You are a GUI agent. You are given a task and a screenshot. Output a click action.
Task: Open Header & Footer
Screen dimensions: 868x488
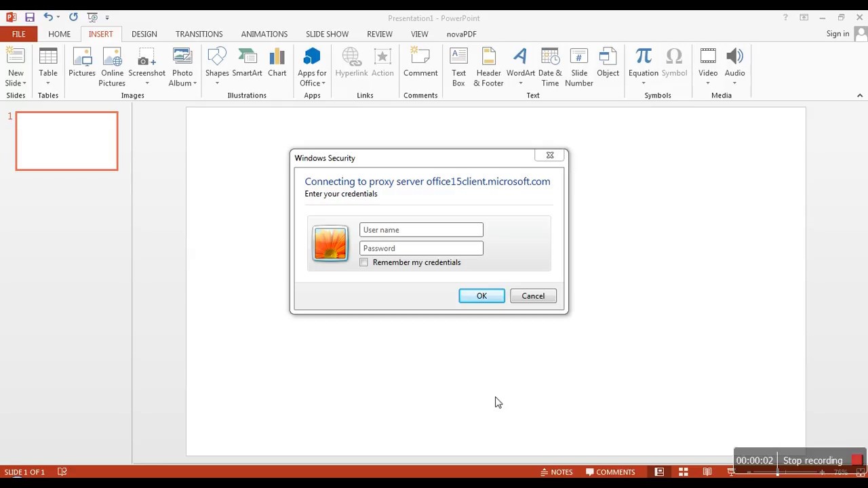pos(488,67)
